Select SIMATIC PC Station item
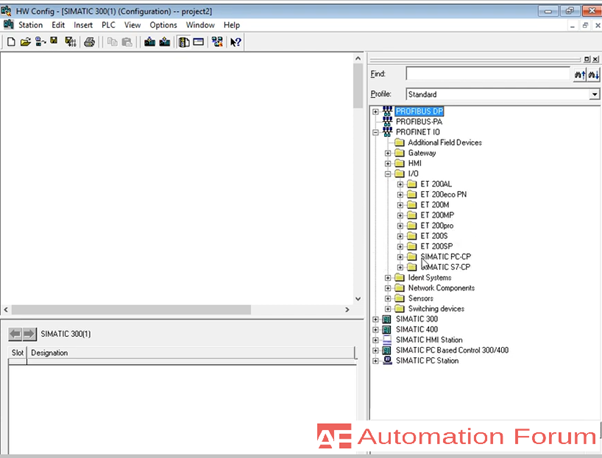 point(427,360)
